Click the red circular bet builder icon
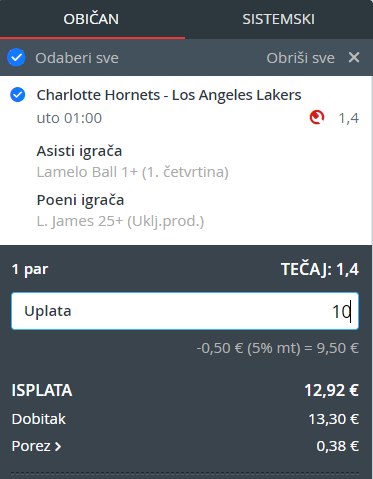The image size is (373, 479). (317, 117)
